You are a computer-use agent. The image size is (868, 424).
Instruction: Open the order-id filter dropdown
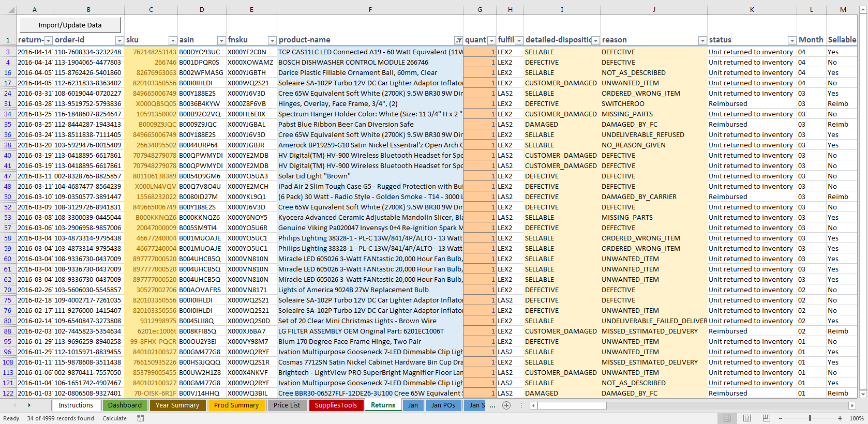[119, 40]
